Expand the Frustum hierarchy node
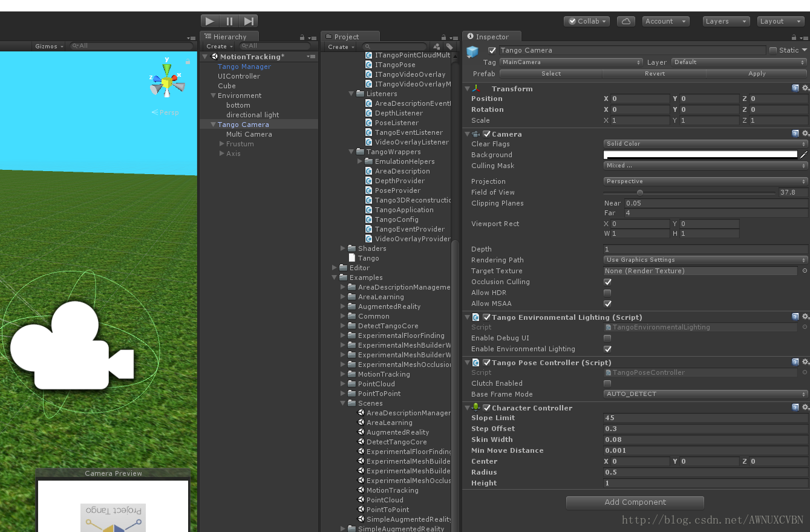The height and width of the screenshot is (532, 810). (221, 144)
